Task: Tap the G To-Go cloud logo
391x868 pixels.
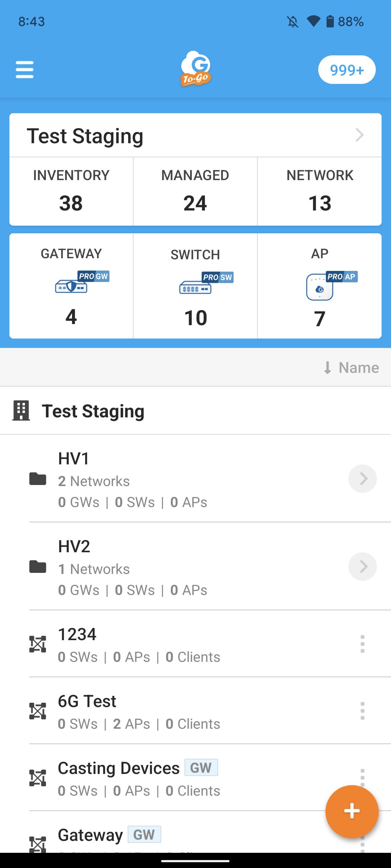Action: pyautogui.click(x=195, y=69)
